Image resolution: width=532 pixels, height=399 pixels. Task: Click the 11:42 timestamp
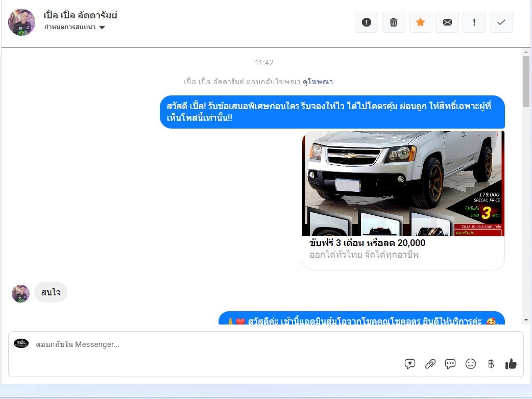(x=264, y=63)
